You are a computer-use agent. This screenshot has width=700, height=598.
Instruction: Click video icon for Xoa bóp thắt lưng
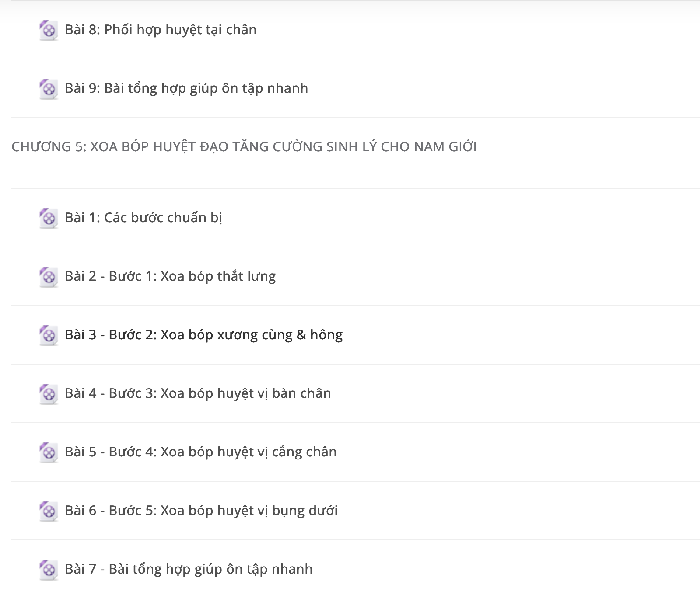coord(49,277)
